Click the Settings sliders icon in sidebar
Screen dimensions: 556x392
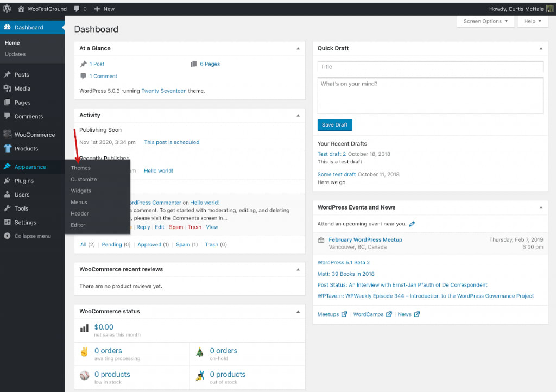tap(7, 222)
